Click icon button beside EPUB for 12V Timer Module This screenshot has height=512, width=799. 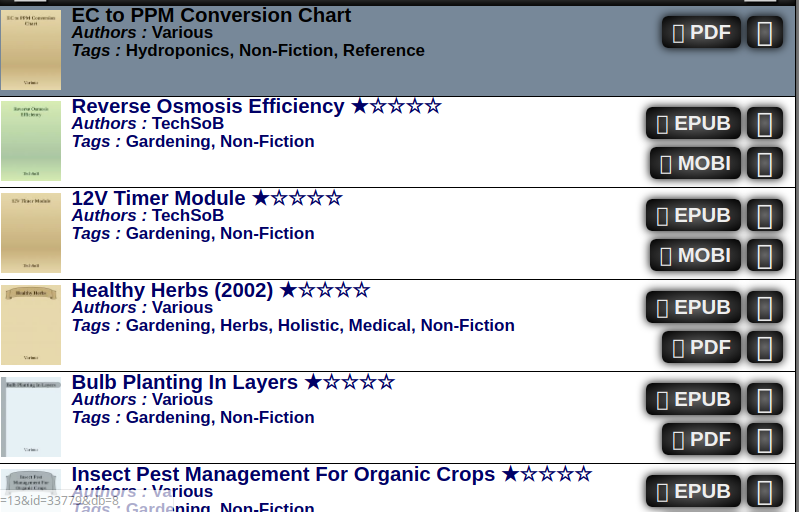click(x=765, y=216)
